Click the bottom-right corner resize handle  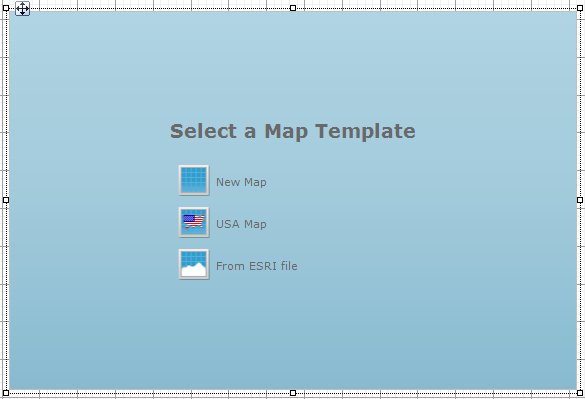(x=580, y=393)
